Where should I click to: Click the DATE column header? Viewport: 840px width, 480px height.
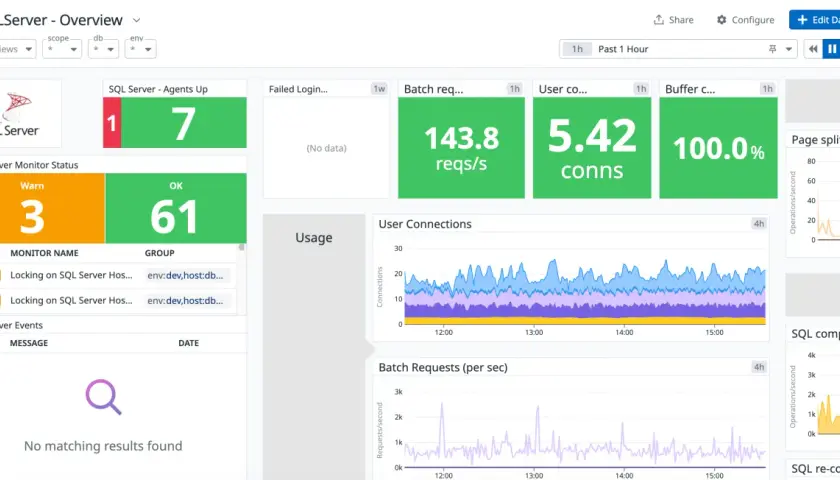189,343
